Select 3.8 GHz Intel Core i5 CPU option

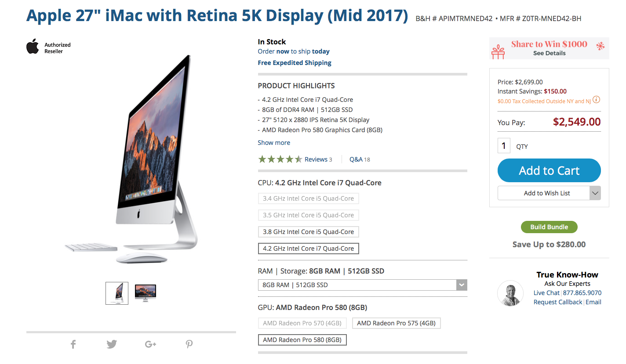pyautogui.click(x=309, y=232)
